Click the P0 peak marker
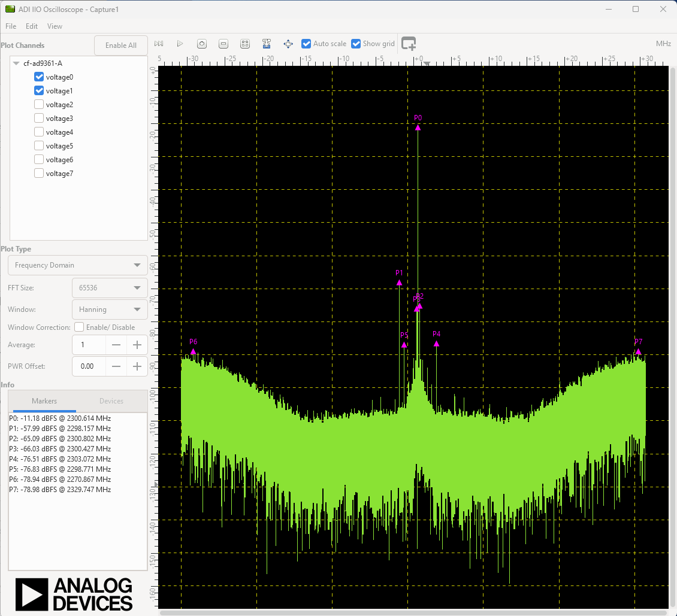 418,128
